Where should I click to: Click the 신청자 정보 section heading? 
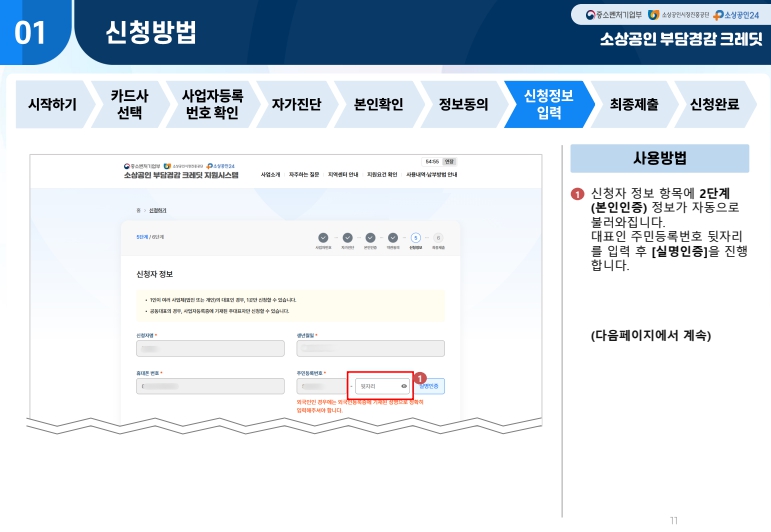[x=154, y=274]
